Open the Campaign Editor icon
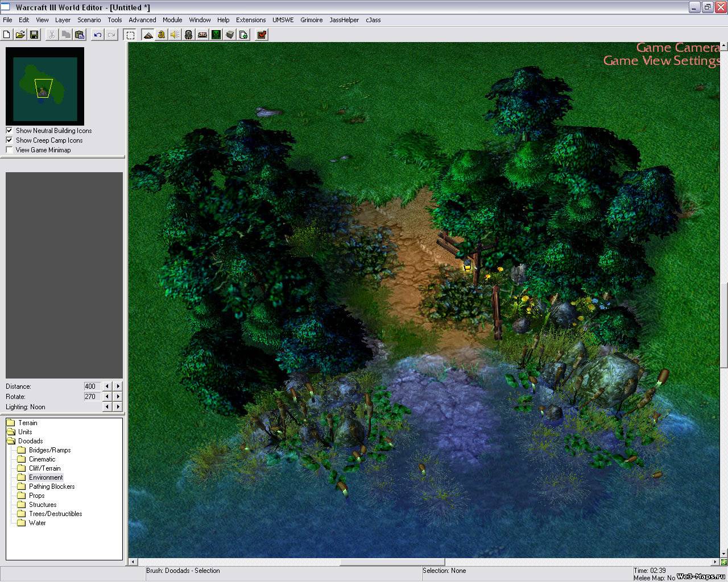The width and height of the screenshot is (728, 582). pos(202,35)
